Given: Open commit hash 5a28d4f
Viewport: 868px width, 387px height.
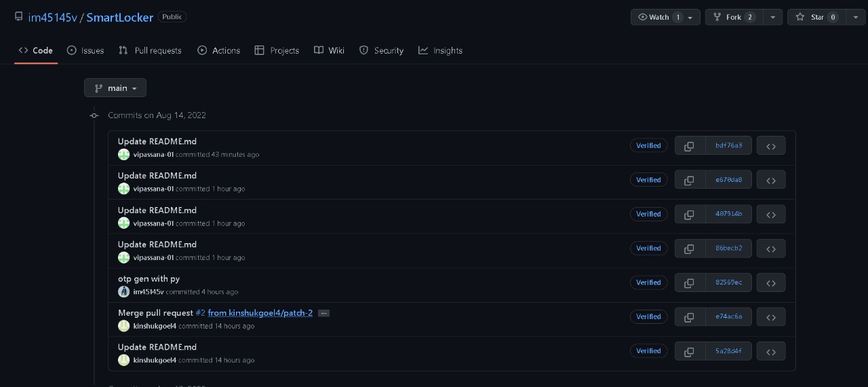Looking at the screenshot, I should coord(728,351).
